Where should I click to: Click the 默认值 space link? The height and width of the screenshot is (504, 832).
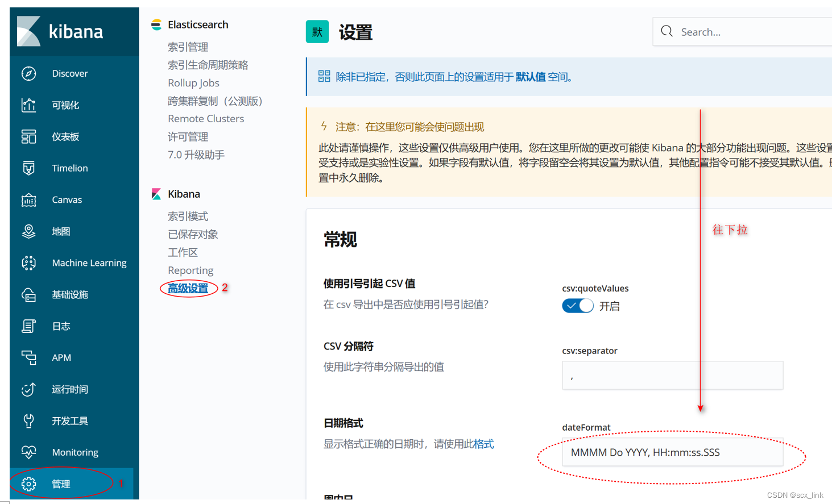point(531,77)
